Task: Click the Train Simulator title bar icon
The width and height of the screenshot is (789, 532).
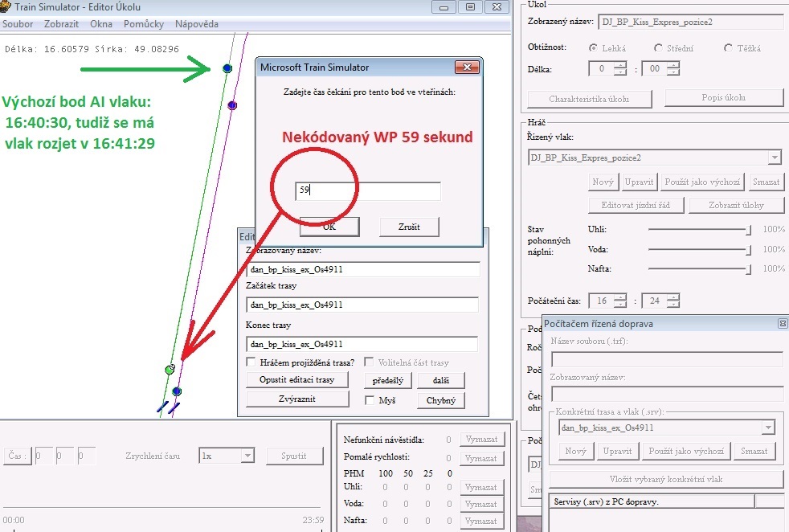Action: click(6, 7)
